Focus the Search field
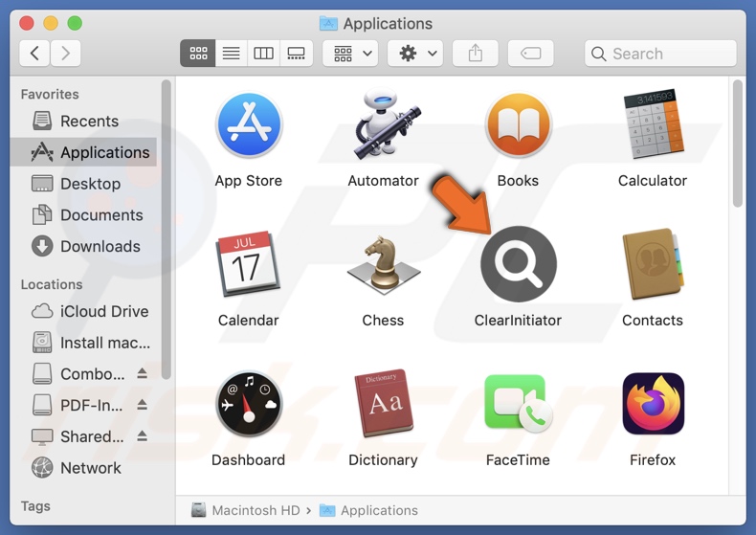The height and width of the screenshot is (535, 756). pyautogui.click(x=660, y=53)
